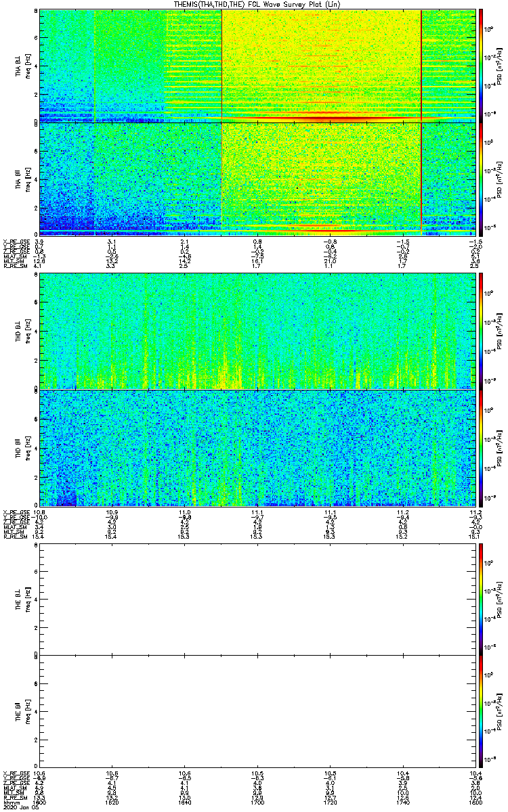Click the empty THE B-parallel plot area
Viewport: 508px width, 812px height.
click(x=257, y=713)
